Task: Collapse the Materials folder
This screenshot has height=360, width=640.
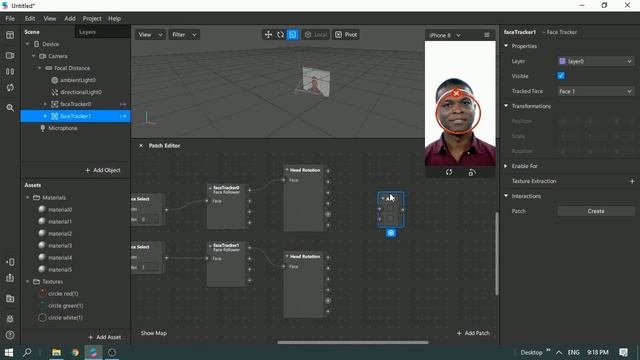Action: click(28, 198)
